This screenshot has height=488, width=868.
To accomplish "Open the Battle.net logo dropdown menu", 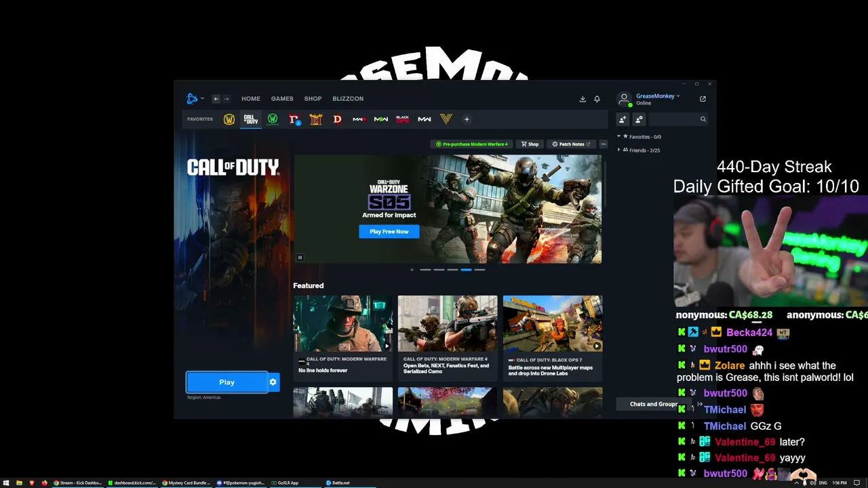I will tap(195, 99).
